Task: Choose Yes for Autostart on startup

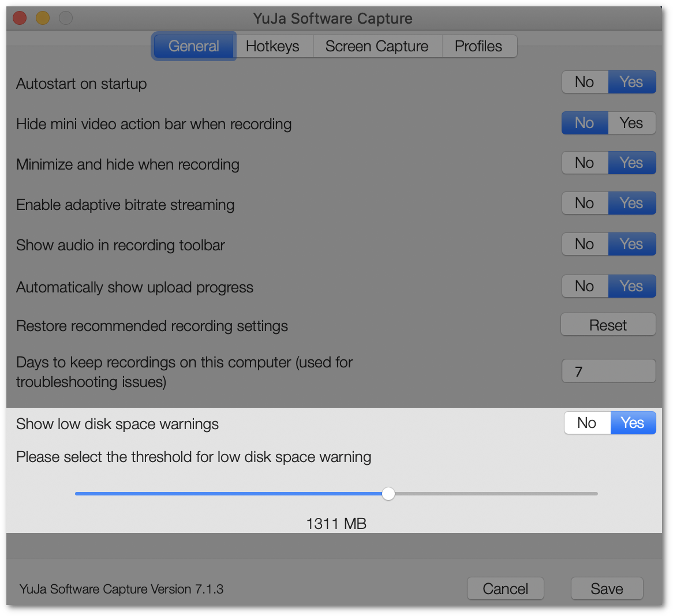Action: (x=631, y=82)
